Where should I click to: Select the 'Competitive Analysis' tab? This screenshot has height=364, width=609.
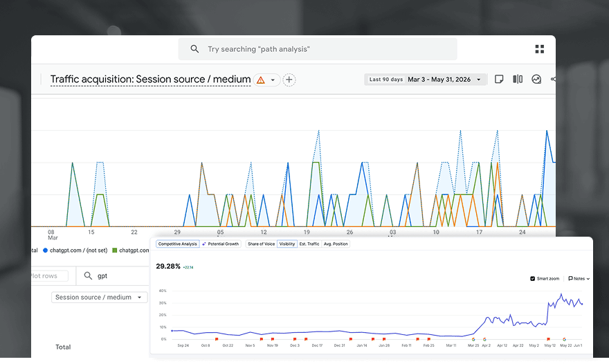click(177, 244)
